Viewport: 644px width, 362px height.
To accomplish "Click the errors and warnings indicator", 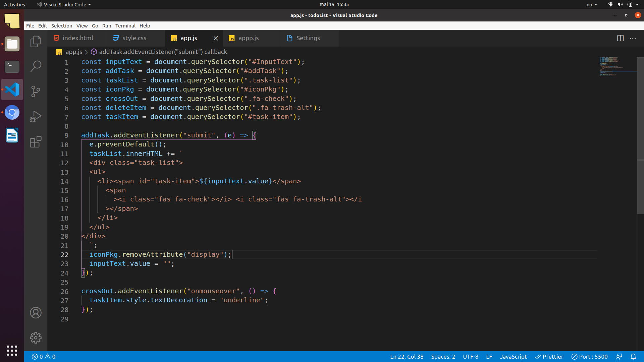I will (x=44, y=357).
